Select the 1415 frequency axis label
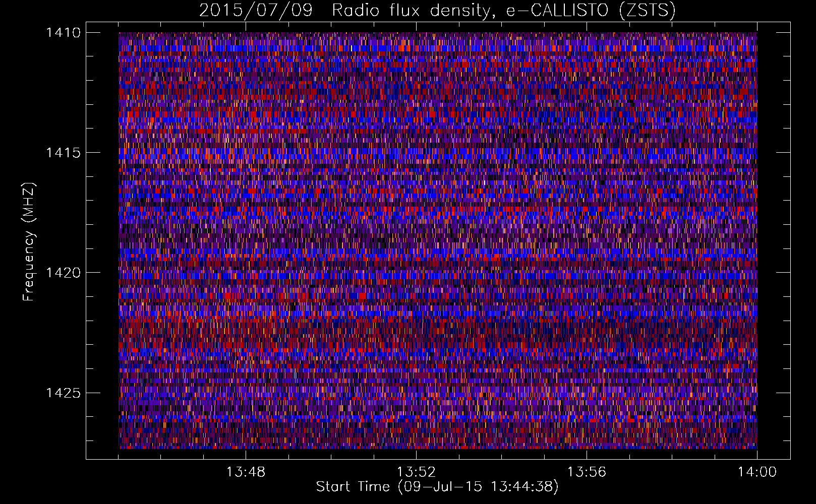The width and height of the screenshot is (816, 504). (x=63, y=153)
